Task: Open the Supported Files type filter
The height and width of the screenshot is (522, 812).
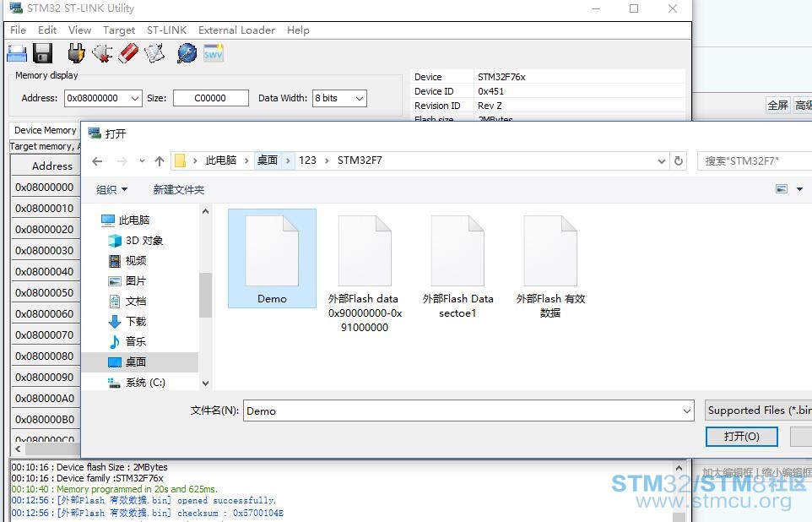Action: pos(759,411)
